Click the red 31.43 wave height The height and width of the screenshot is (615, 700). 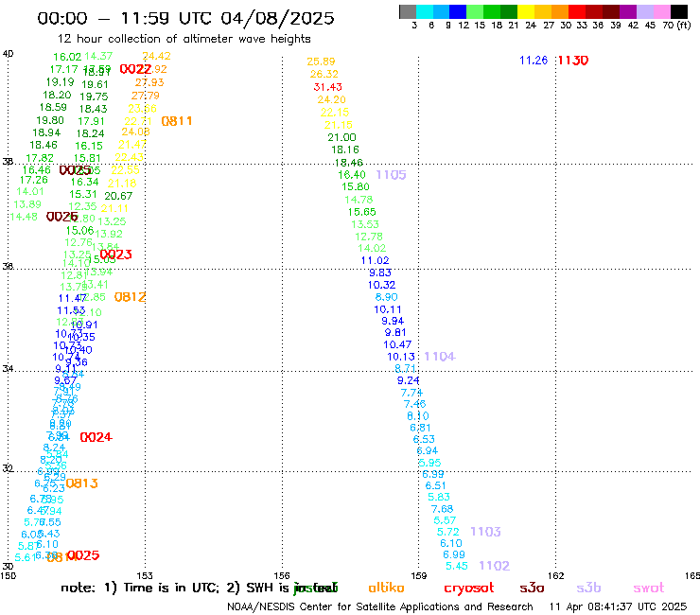click(327, 87)
